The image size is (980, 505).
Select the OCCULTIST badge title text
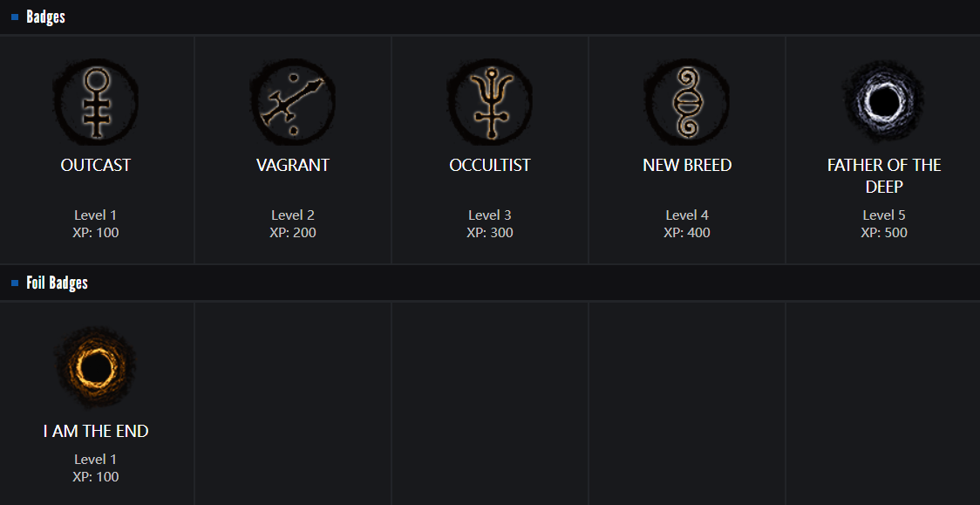[x=490, y=165]
